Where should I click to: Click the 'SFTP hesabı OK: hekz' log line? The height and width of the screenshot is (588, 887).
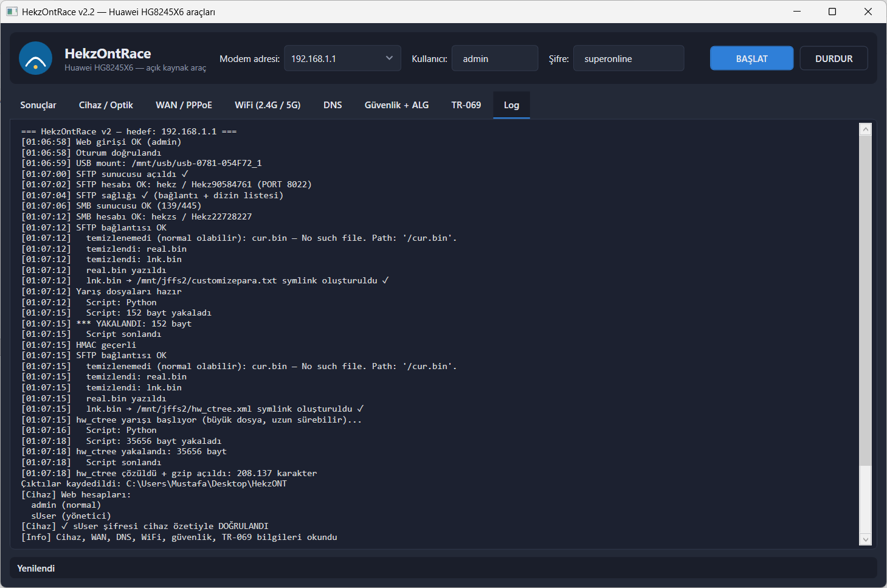click(x=167, y=184)
